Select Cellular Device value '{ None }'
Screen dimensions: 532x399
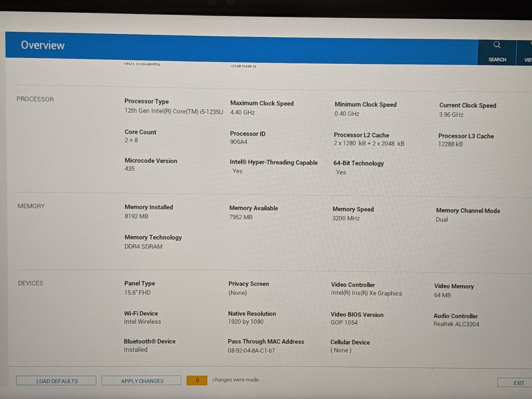341,350
